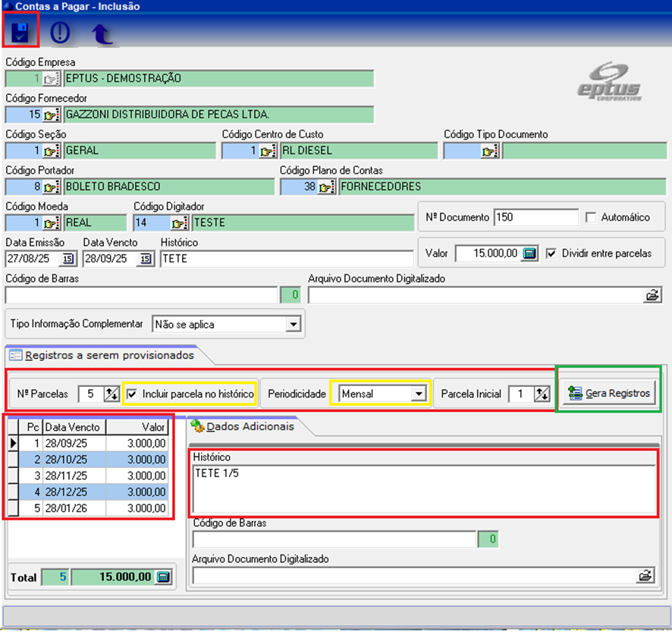Image resolution: width=672 pixels, height=632 pixels.
Task: Click the exclamation alert toolbar icon
Action: tap(59, 33)
